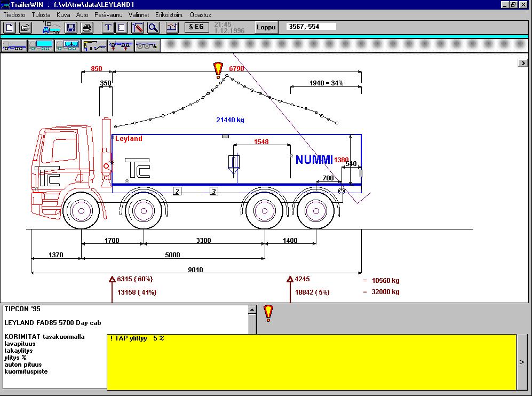The width and height of the screenshot is (532, 396).
Task: Click the rear axle load arrow marker
Action: point(290,279)
